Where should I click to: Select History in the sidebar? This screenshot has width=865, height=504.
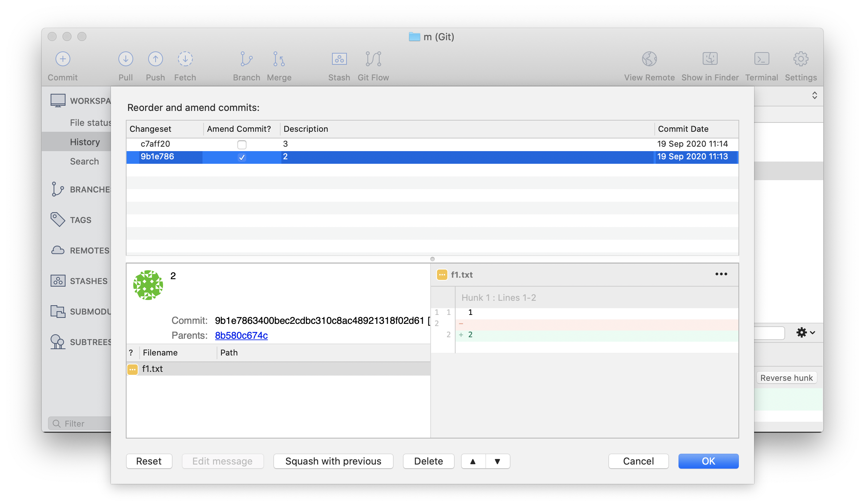coord(85,142)
